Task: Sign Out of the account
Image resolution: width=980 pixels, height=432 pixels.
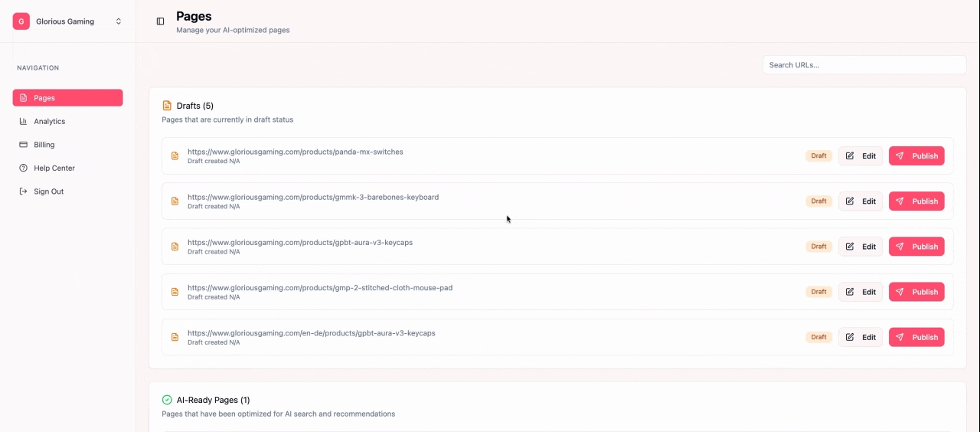Action: pos(48,191)
